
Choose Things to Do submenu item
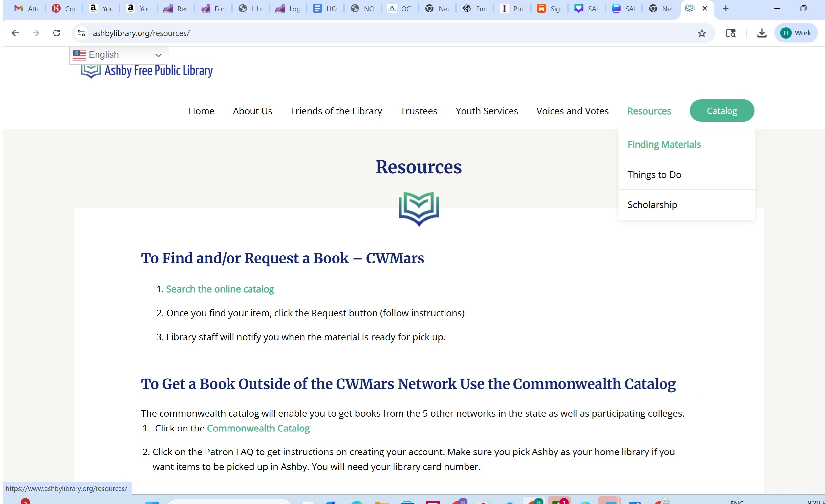pos(654,174)
